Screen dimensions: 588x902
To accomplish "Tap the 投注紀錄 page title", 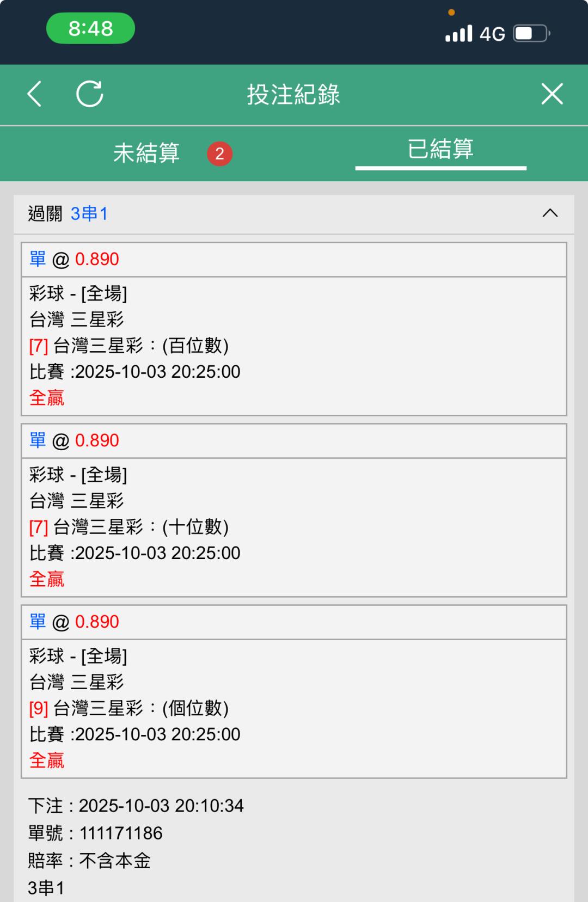I will (x=293, y=94).
